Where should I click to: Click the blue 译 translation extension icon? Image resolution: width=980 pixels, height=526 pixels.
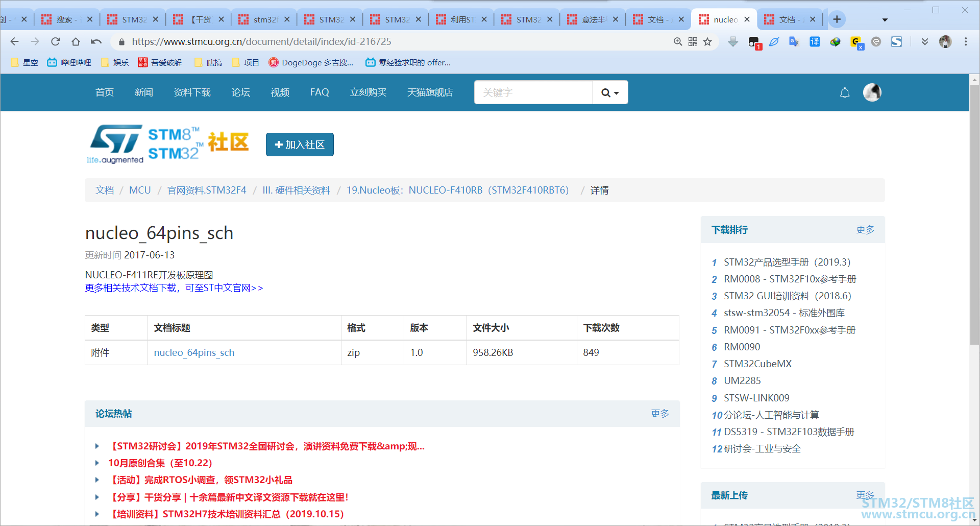815,41
